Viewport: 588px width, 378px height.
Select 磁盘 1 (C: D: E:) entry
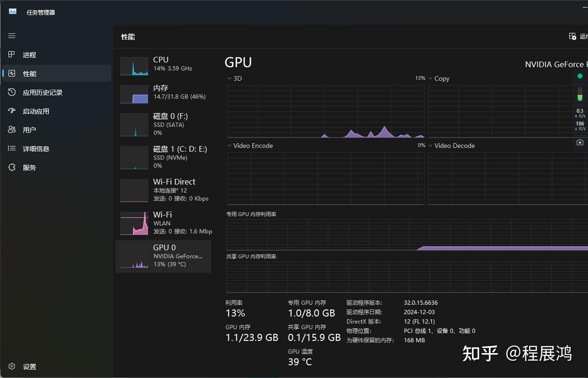click(163, 157)
